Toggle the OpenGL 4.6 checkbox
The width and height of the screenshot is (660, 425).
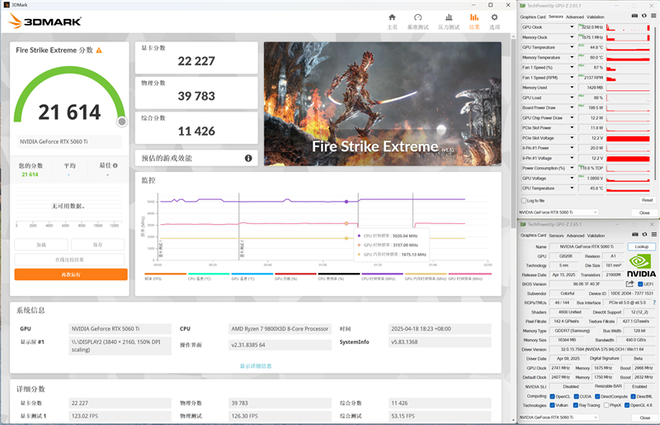click(x=627, y=405)
